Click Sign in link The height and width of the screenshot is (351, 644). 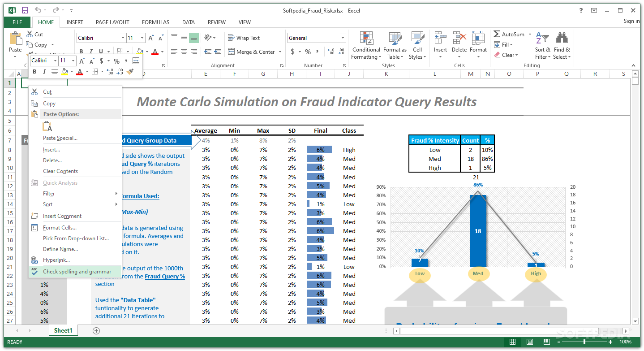pos(631,21)
